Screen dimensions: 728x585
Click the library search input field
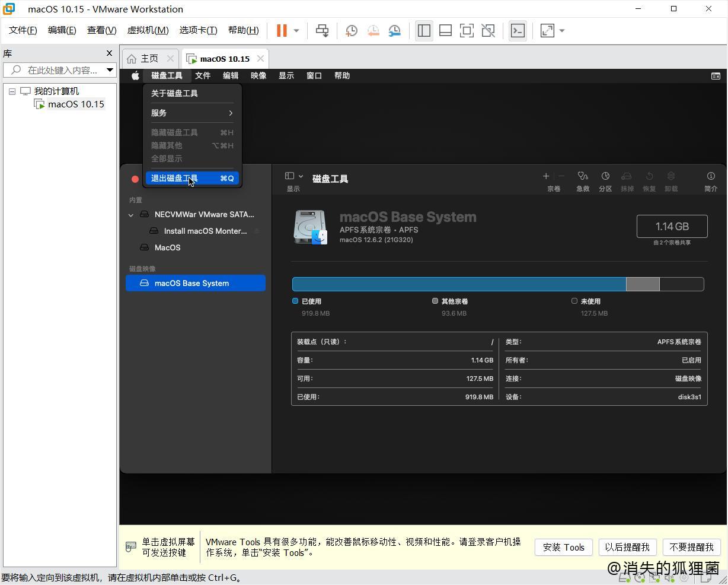point(59,70)
